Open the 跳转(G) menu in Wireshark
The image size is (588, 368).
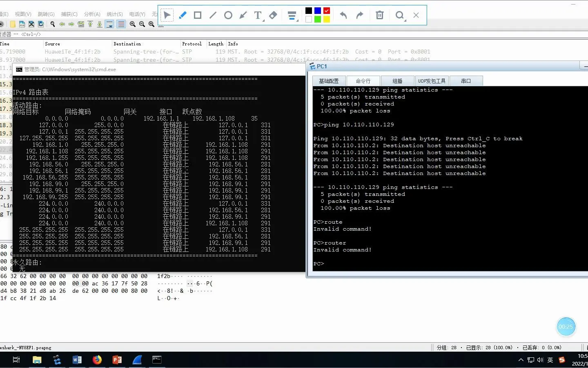click(x=46, y=14)
